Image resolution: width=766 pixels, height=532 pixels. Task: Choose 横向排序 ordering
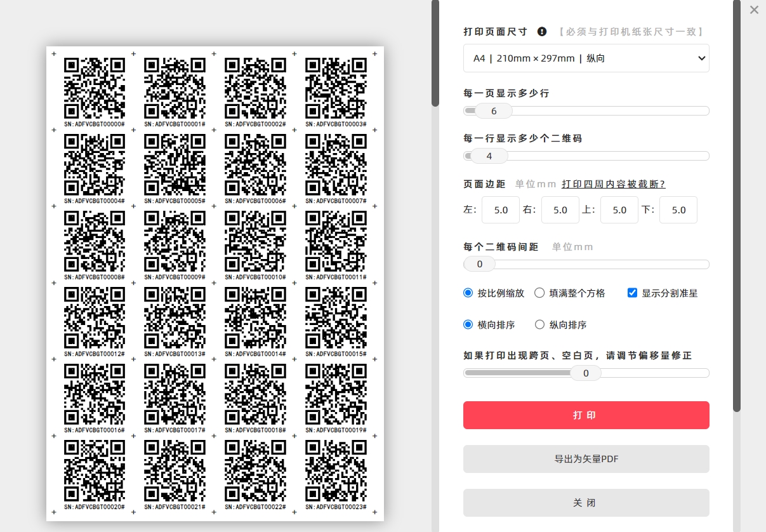point(468,325)
